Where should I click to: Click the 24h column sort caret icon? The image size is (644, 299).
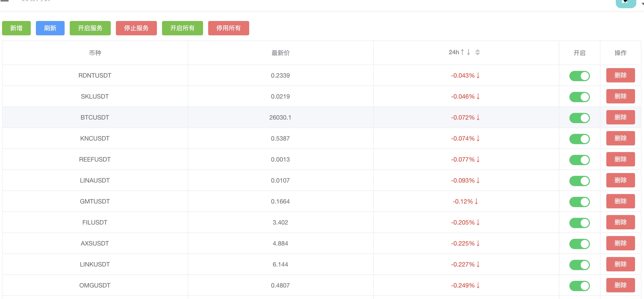(477, 52)
